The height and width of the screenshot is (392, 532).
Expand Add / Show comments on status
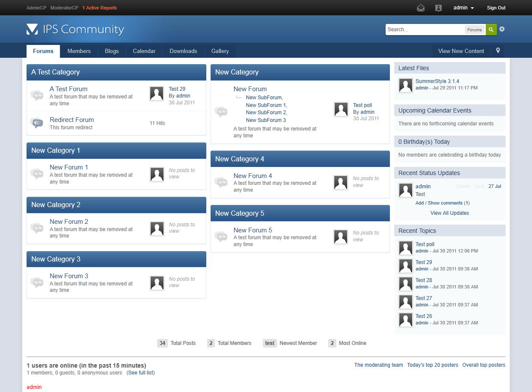pos(442,203)
